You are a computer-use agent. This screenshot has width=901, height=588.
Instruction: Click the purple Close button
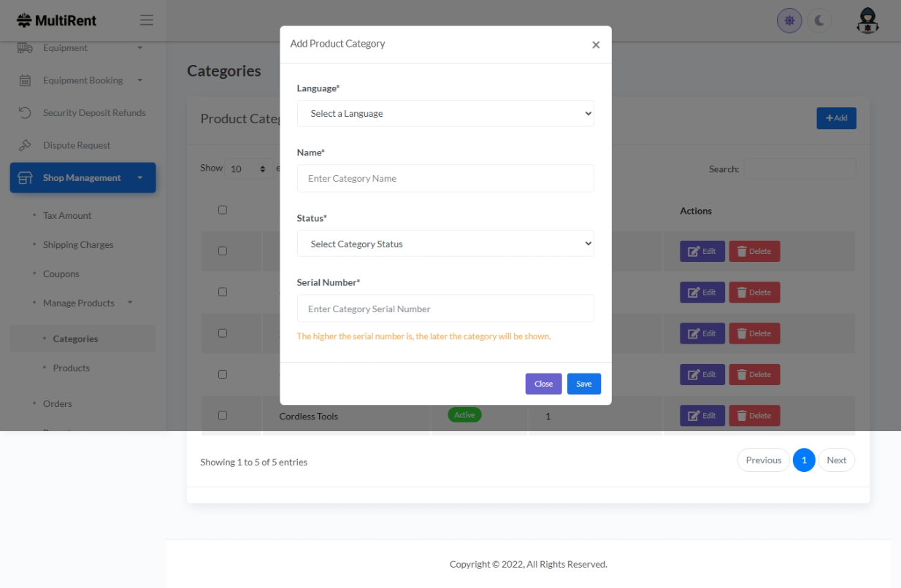[x=543, y=384]
